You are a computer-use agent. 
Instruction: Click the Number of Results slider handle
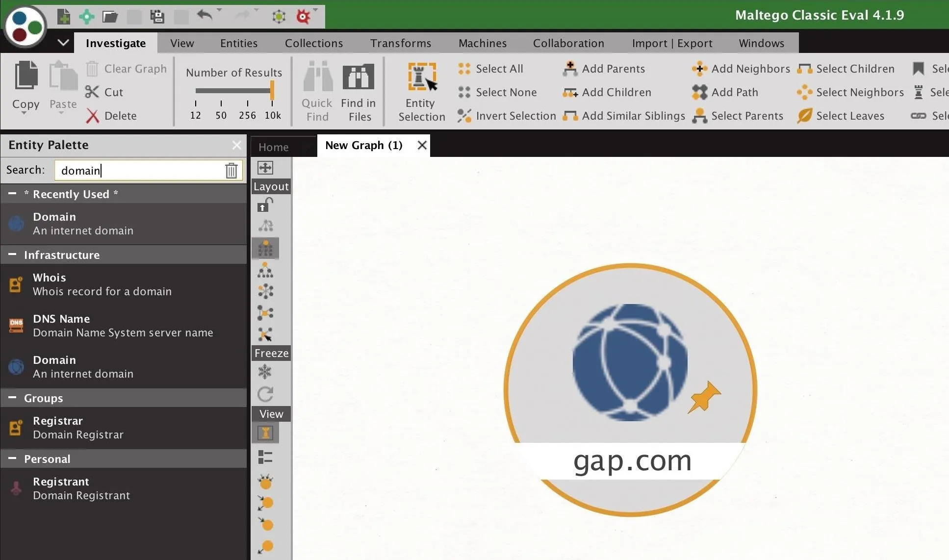[x=272, y=90]
